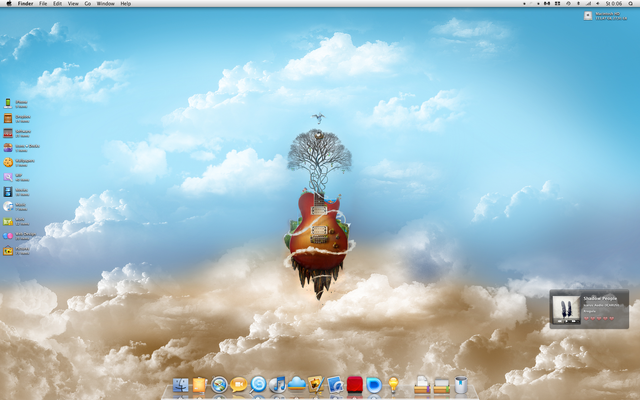Open the Help menu
This screenshot has width=640, height=400.
pos(126,3)
